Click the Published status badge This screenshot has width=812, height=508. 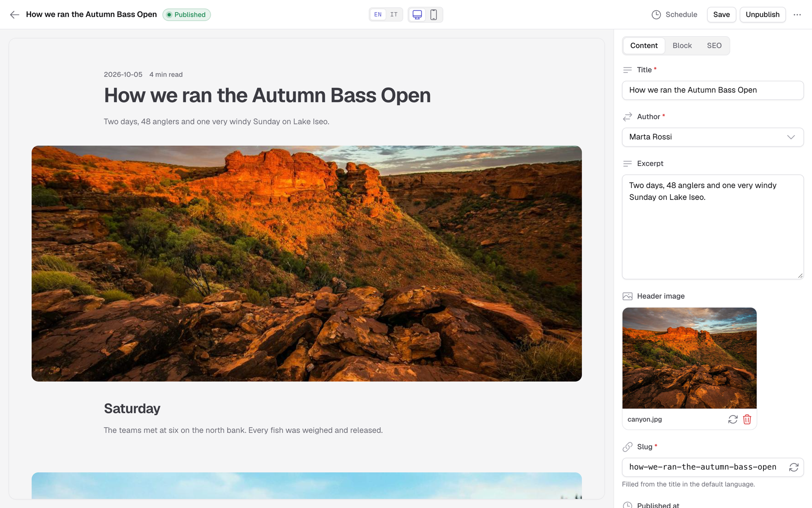pos(186,15)
